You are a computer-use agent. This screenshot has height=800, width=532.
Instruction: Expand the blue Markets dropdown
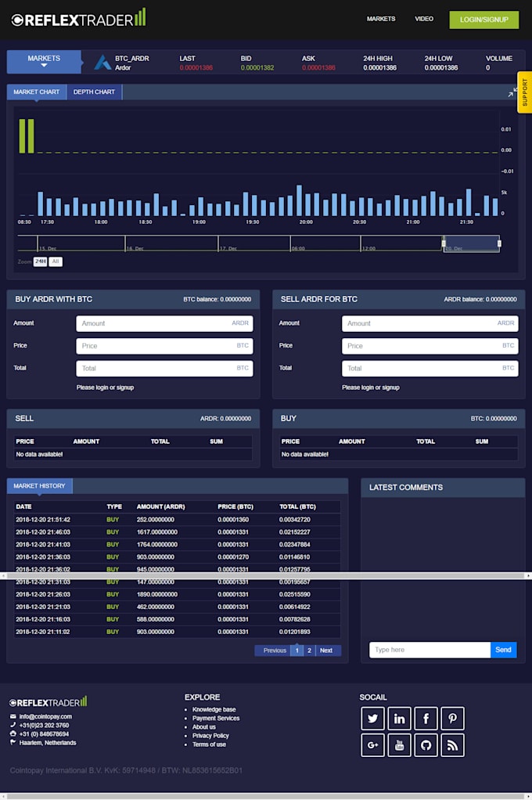(44, 62)
